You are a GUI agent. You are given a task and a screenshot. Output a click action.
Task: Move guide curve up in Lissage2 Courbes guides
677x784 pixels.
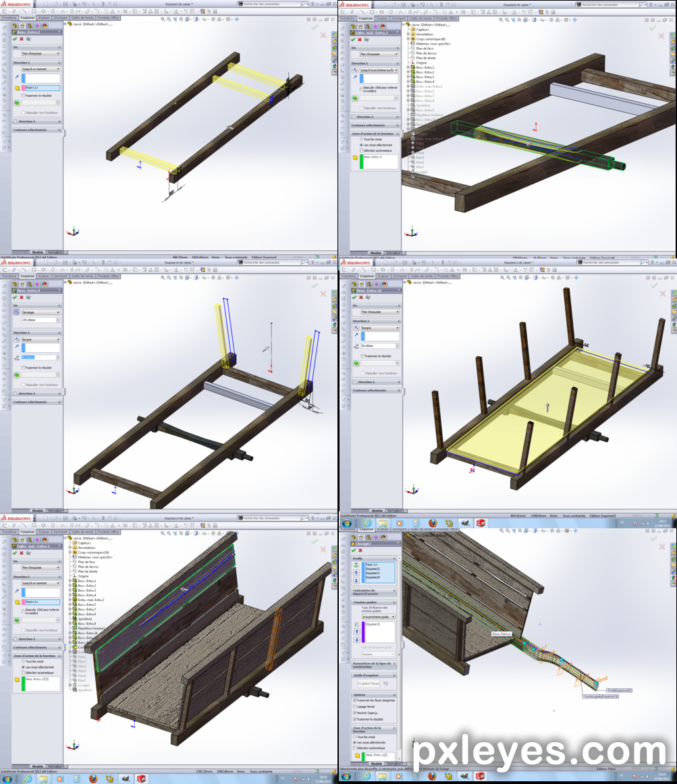click(357, 632)
